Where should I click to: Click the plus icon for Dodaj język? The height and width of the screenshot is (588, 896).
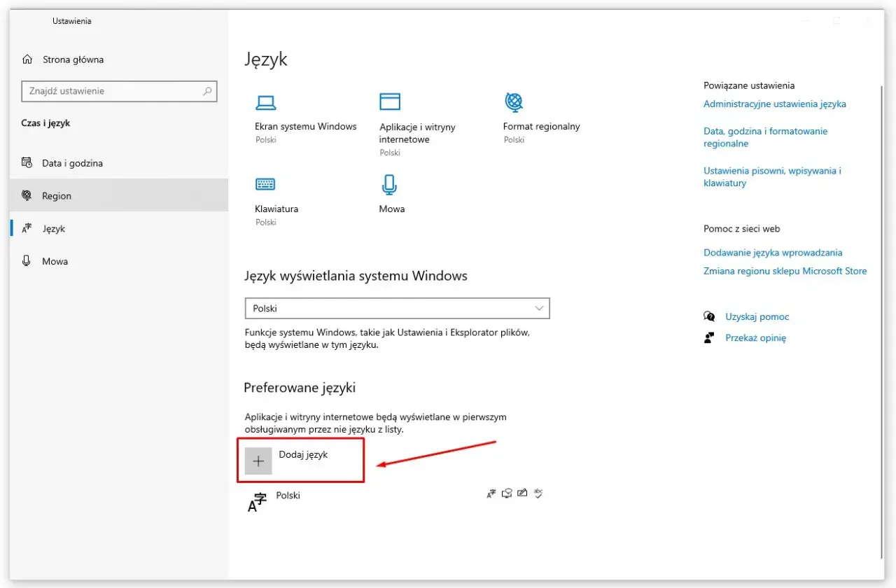pyautogui.click(x=258, y=461)
